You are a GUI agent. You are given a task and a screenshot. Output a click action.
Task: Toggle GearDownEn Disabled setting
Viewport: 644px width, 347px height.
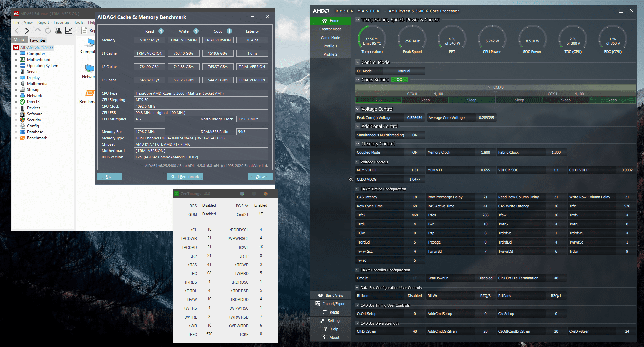tap(485, 278)
